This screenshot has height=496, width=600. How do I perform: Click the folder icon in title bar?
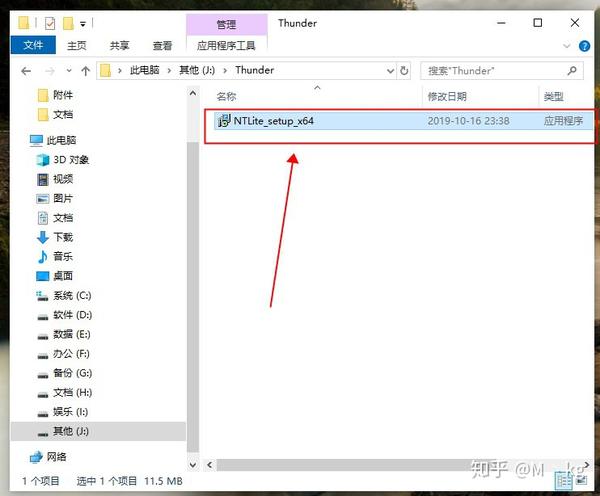(23, 23)
